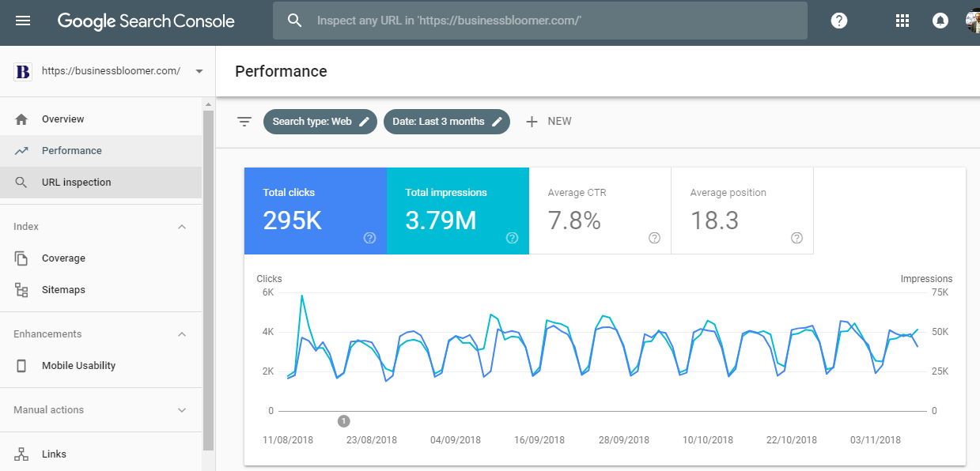Image resolution: width=980 pixels, height=471 pixels.
Task: Open help for Average position metric
Action: click(x=796, y=238)
